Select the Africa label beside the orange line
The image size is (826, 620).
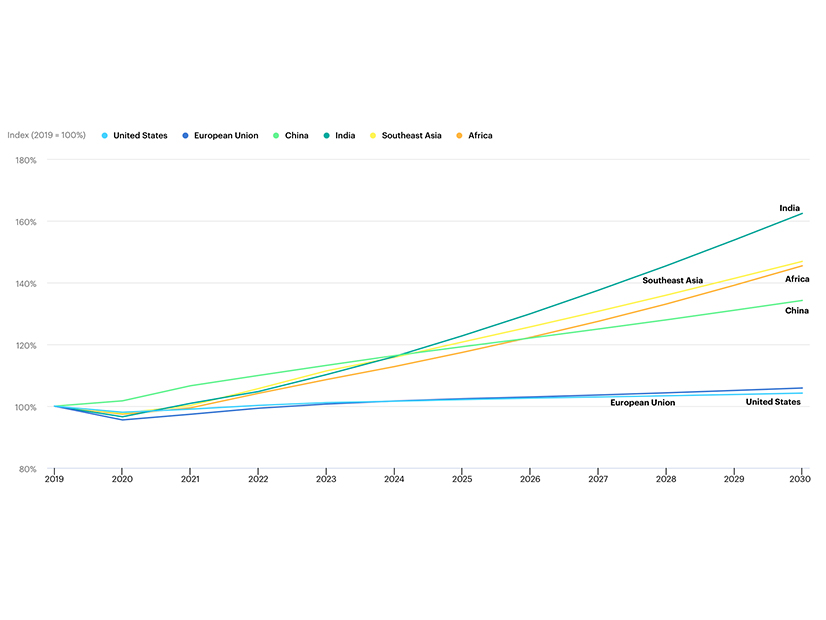(796, 279)
